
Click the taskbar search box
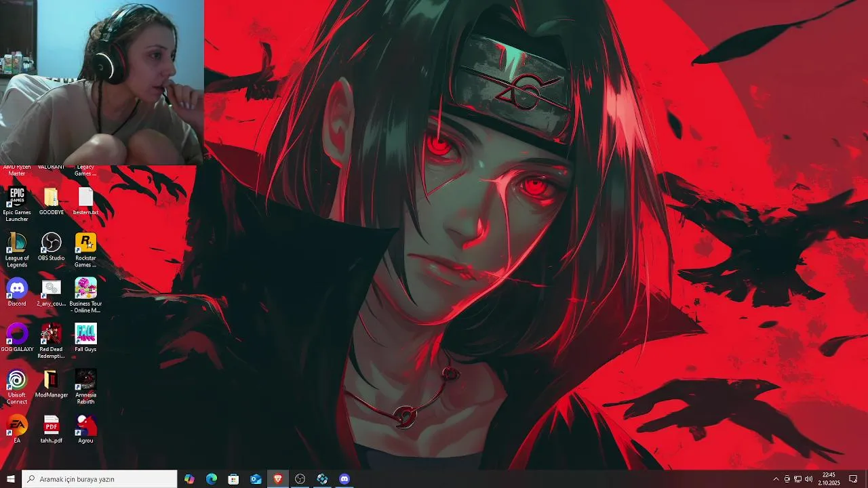tap(100, 479)
